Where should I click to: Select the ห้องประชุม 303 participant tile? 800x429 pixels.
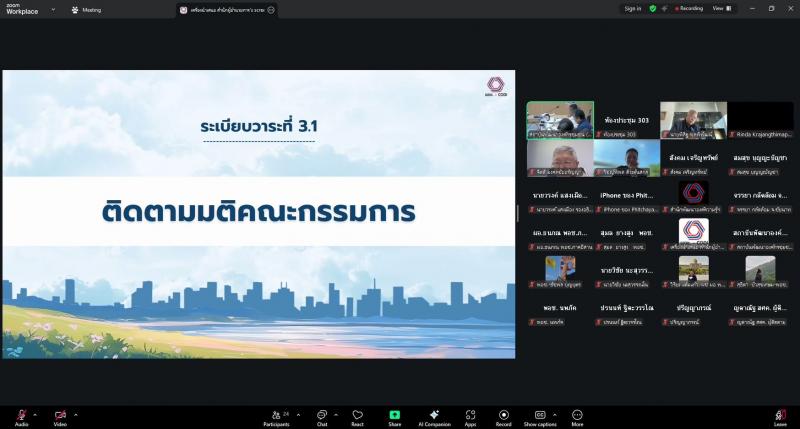point(627,120)
